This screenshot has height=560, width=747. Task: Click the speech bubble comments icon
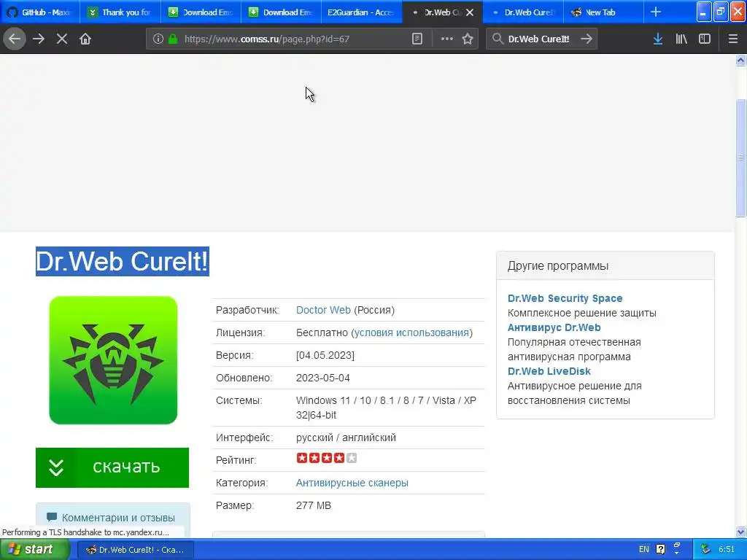(52, 517)
